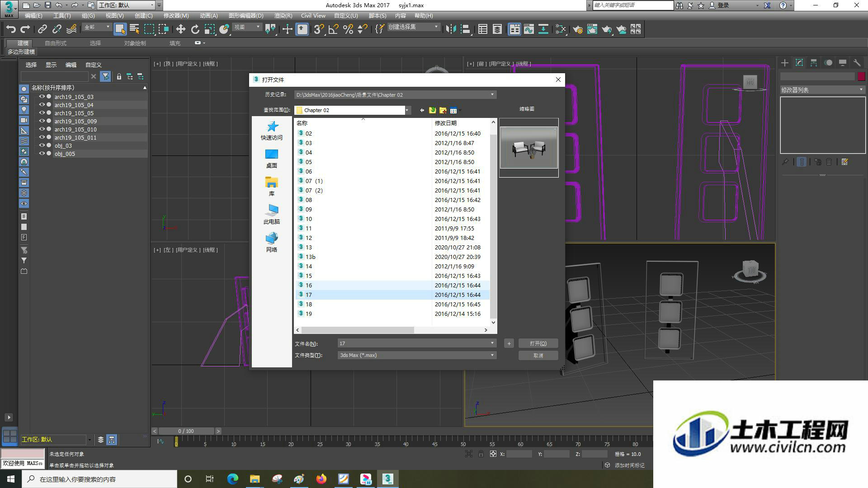Open the Rendering (渲染) menu
868x488 pixels.
(x=283, y=15)
